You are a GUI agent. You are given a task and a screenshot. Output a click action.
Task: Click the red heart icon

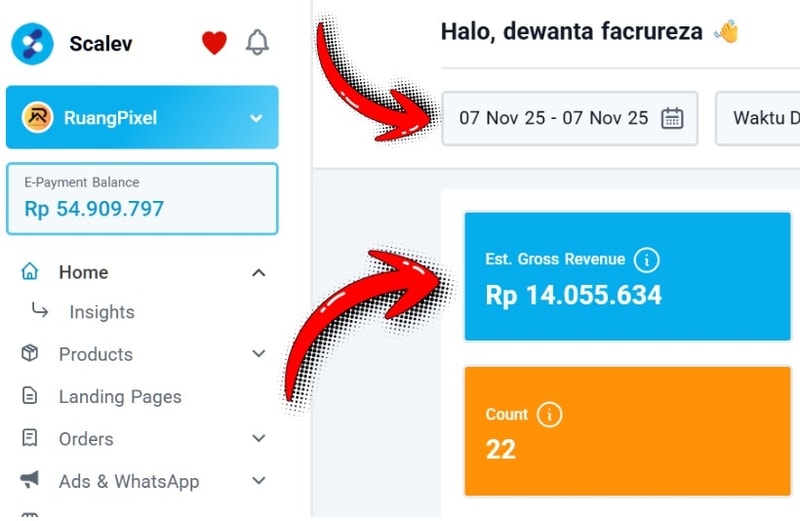pos(214,43)
